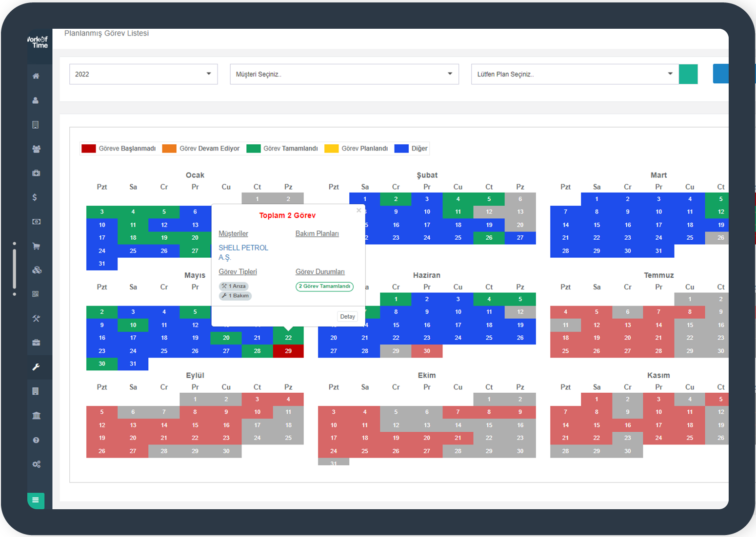Click the users group sidebar icon
The image size is (756, 537).
[x=36, y=149]
